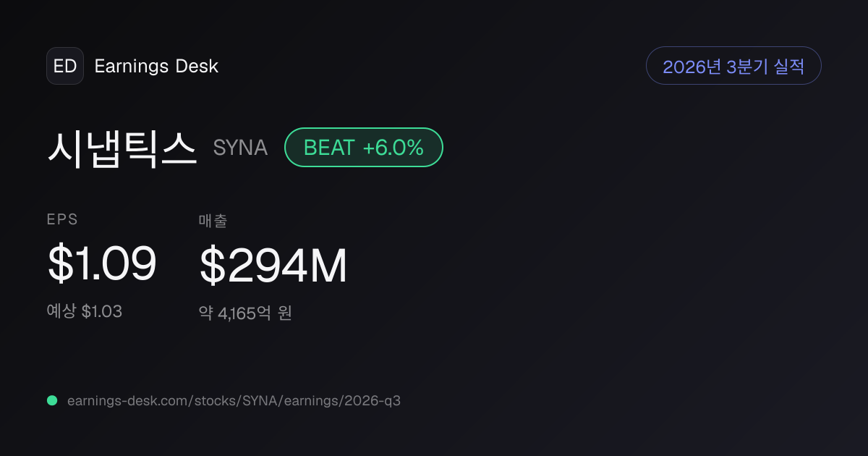This screenshot has height=456, width=868.
Task: Click the green status dot icon
Action: (x=52, y=400)
